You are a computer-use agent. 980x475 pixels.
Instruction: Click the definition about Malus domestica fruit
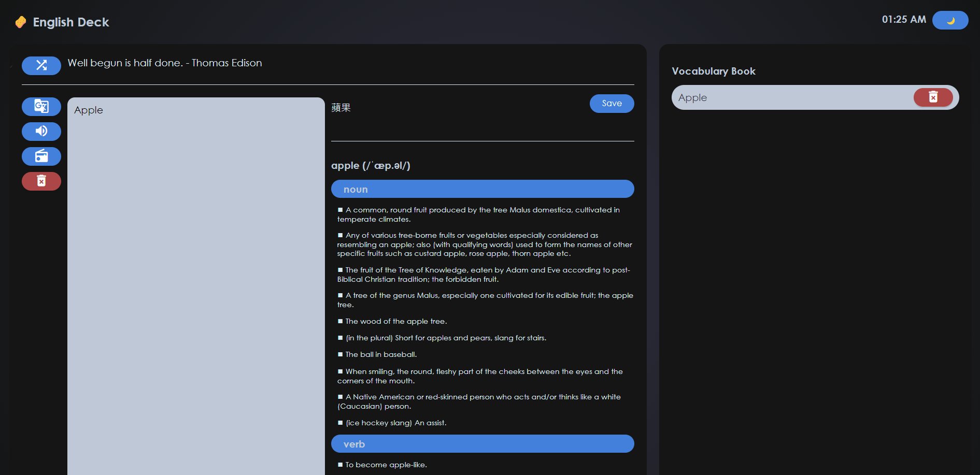pos(482,214)
